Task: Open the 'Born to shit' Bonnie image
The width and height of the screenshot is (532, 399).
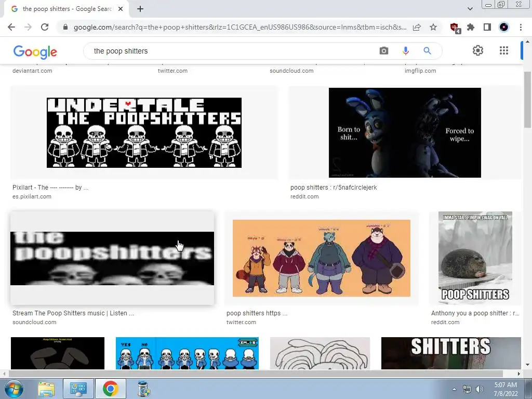Action: (405, 132)
